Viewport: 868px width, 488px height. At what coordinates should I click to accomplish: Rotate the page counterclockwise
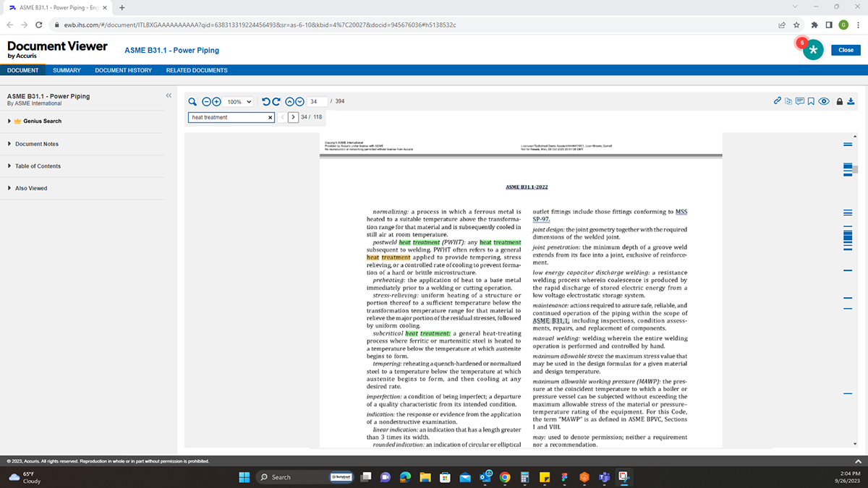(265, 101)
